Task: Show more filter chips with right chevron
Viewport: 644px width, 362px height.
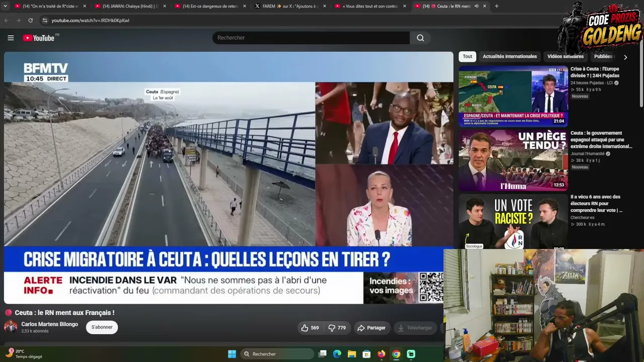Action: click(625, 57)
